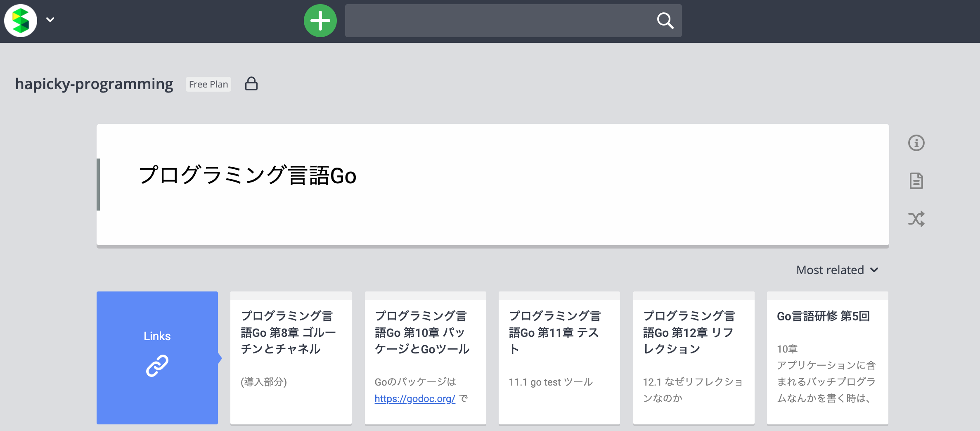Follow the https://godoc.org/ link
Viewport: 980px width, 431px height.
[415, 399]
